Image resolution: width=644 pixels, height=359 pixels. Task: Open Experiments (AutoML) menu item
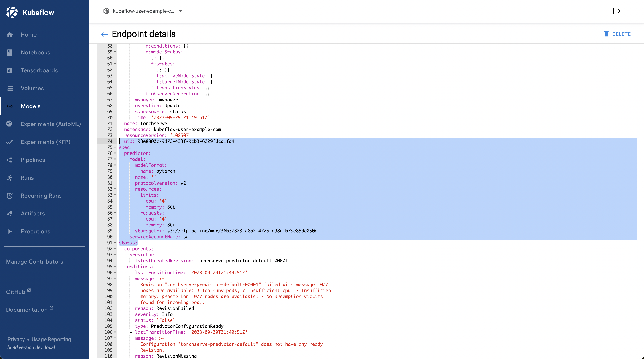point(51,124)
